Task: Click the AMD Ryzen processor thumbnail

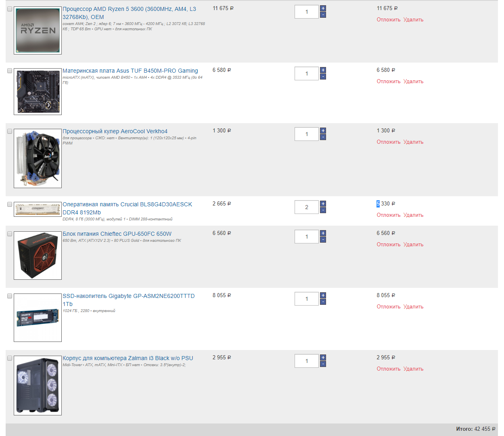Action: (38, 30)
